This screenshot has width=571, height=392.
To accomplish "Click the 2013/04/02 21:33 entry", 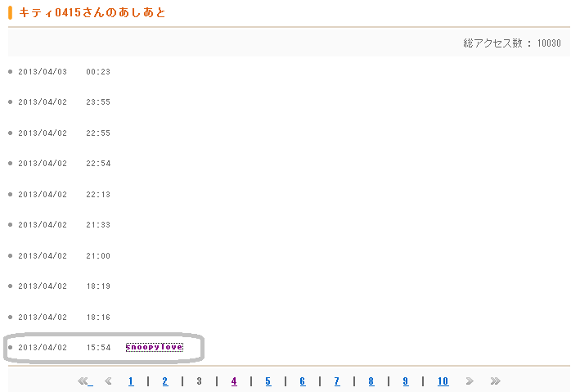I will 64,225.
